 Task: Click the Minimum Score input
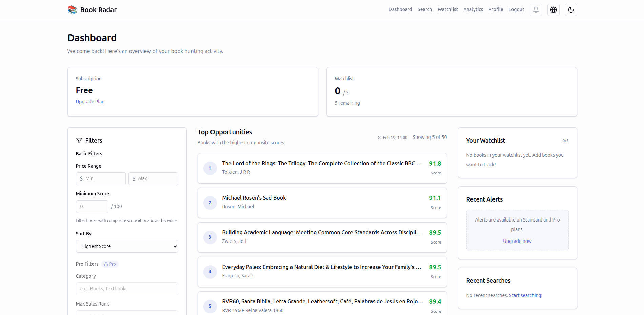click(x=92, y=206)
